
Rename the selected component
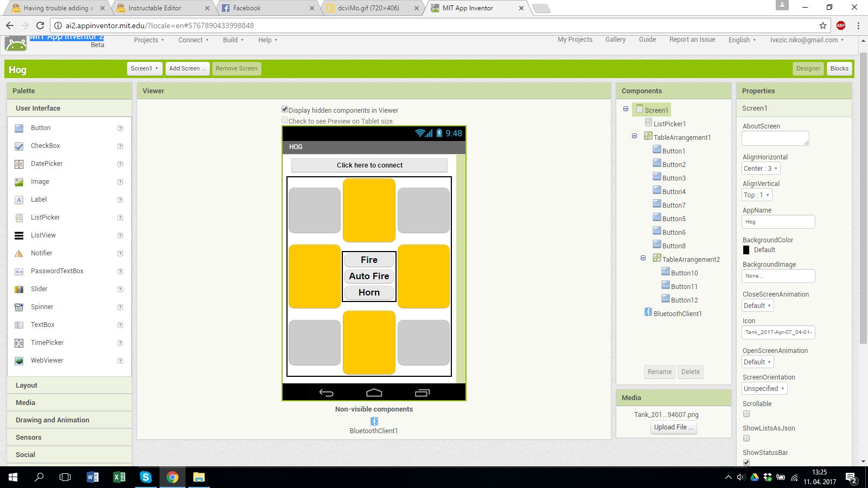[660, 372]
